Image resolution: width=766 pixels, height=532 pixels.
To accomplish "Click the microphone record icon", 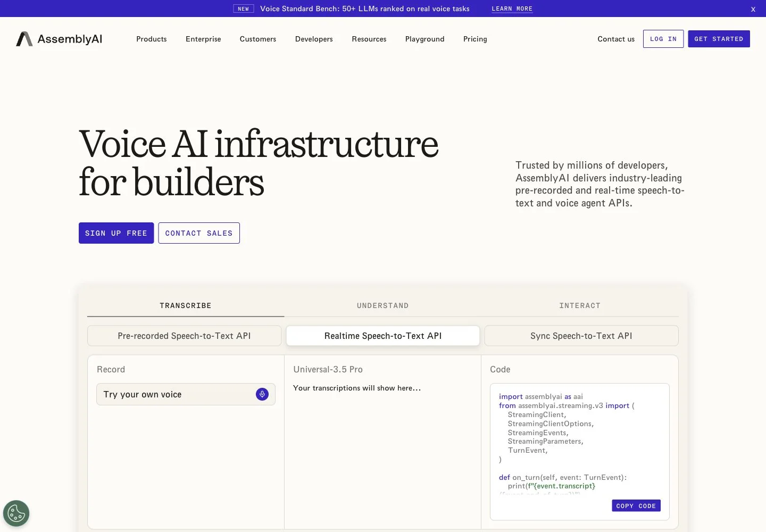I will [x=262, y=394].
